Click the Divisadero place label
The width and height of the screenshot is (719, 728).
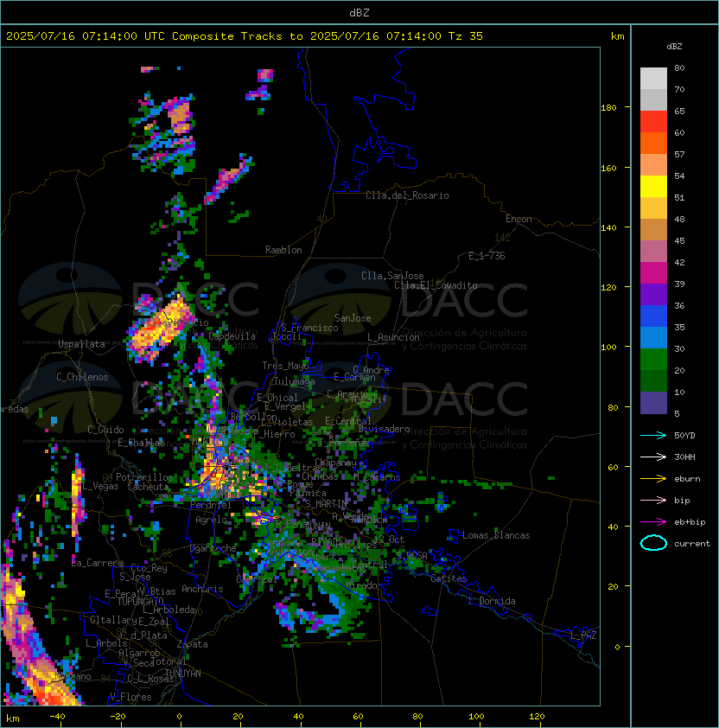[x=384, y=429]
